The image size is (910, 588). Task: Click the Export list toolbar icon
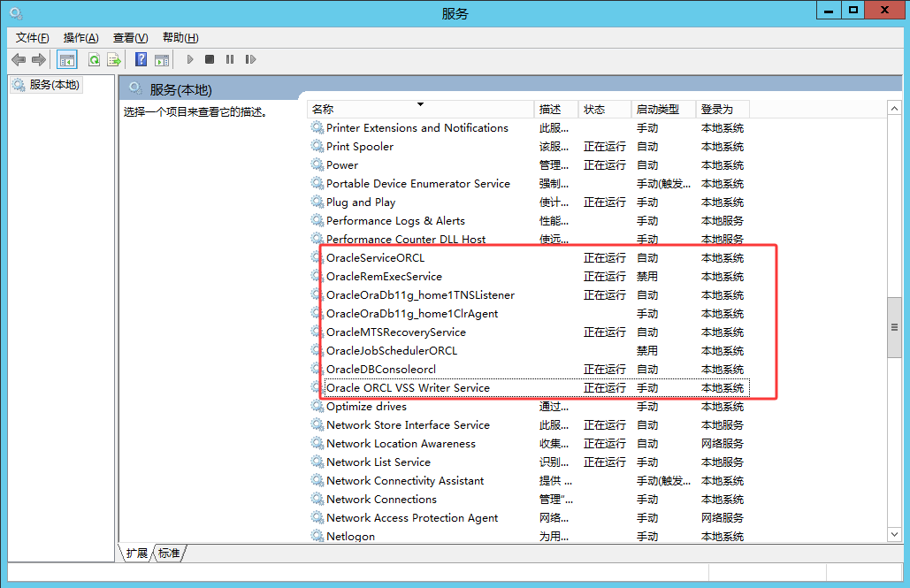pos(114,59)
